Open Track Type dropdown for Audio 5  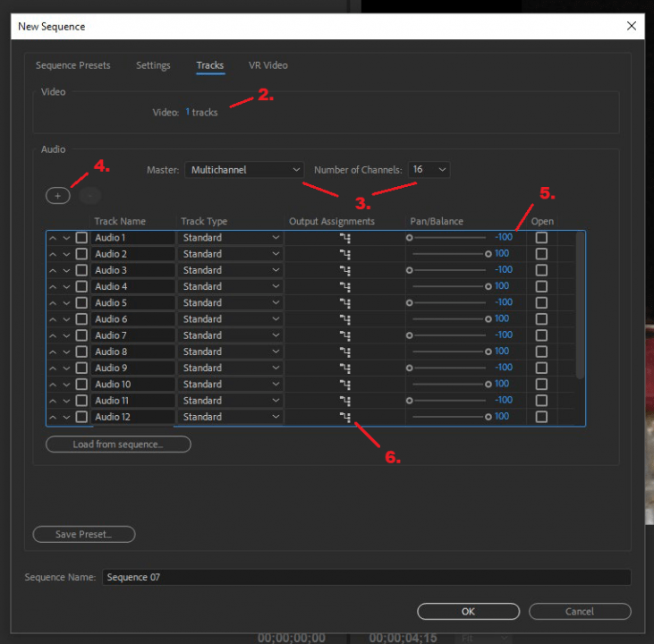click(x=231, y=303)
